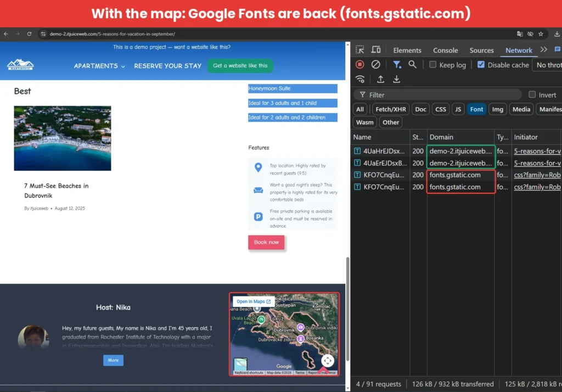Click the translate page icon
Viewport: 562px width, 392px height.
520,33
